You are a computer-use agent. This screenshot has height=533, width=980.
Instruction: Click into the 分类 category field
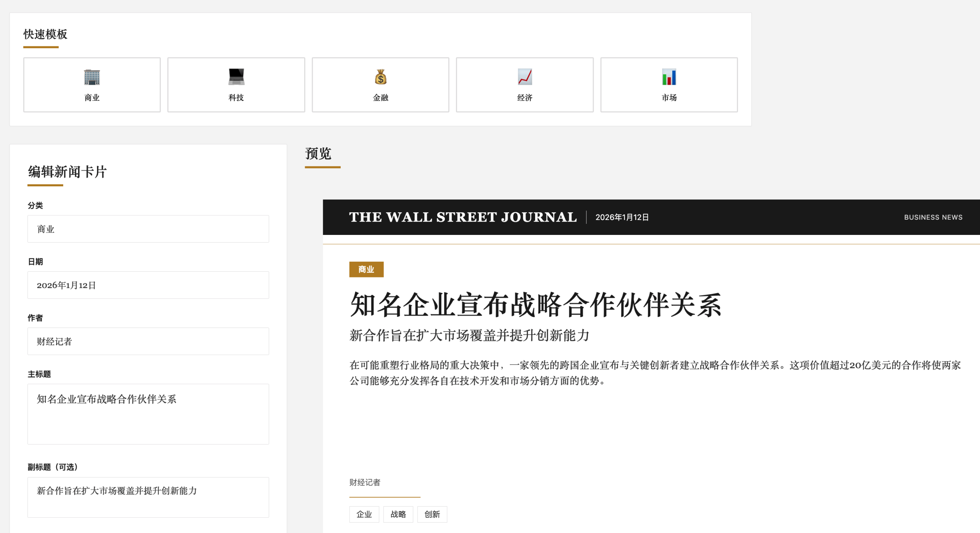click(148, 229)
